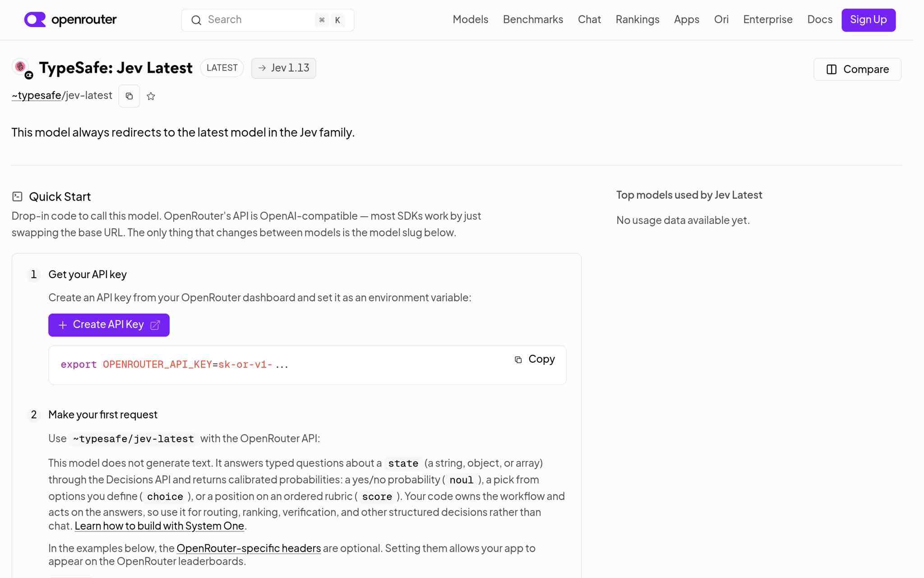Screen dimensions: 924x578
Task: Click the Create API Key button
Action: point(109,325)
